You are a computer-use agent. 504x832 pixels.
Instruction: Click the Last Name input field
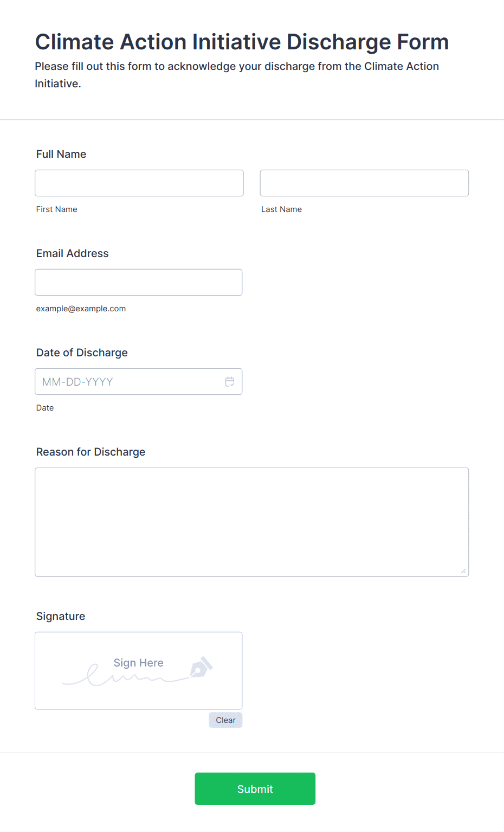tap(364, 183)
